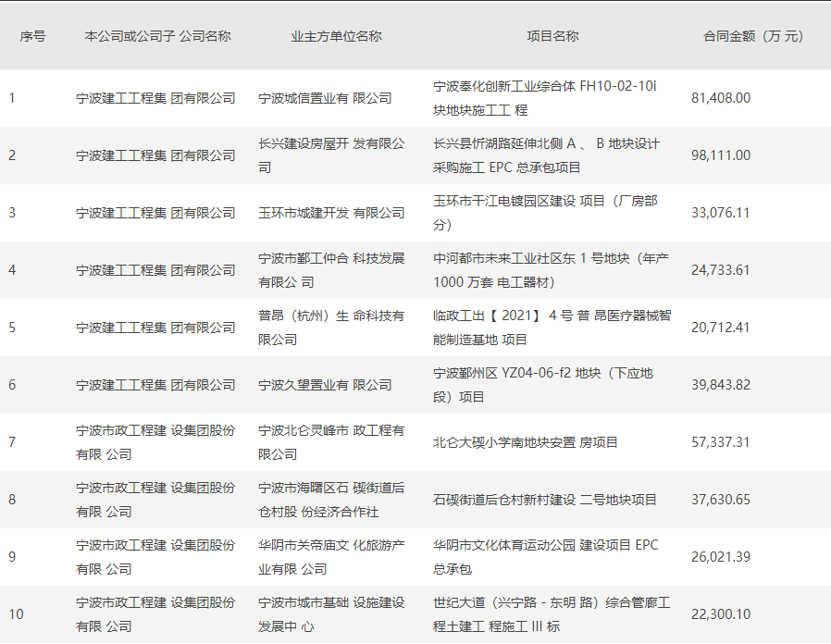831x644 pixels.
Task: Select owner cell 长兴建设房屋开发有限公司
Action: point(331,155)
